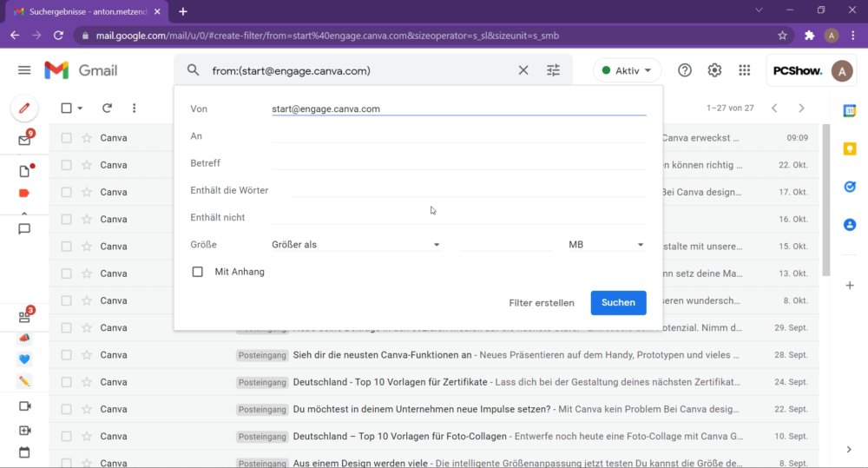Open Google Tasks in the side panel

pos(850,187)
